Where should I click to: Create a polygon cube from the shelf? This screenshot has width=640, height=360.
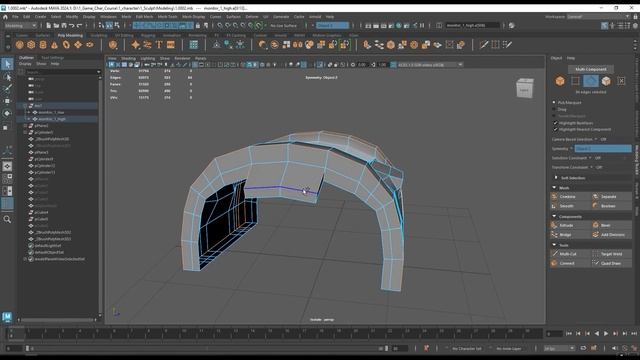(x=31, y=45)
